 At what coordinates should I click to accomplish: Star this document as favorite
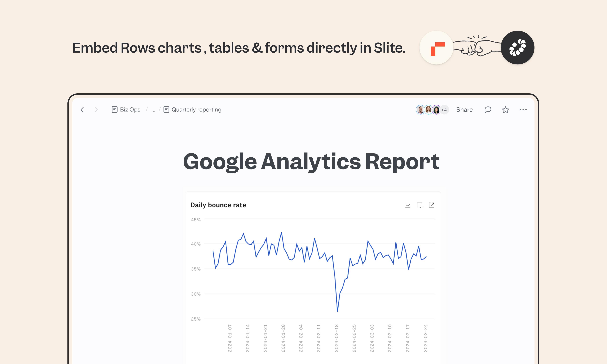coord(505,110)
